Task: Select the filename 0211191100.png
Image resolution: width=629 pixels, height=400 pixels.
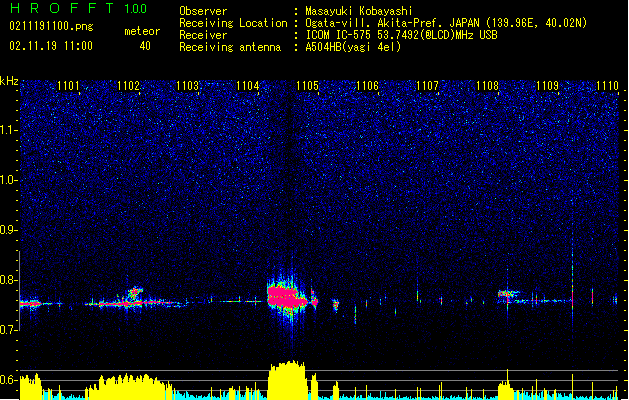Action: click(x=51, y=26)
